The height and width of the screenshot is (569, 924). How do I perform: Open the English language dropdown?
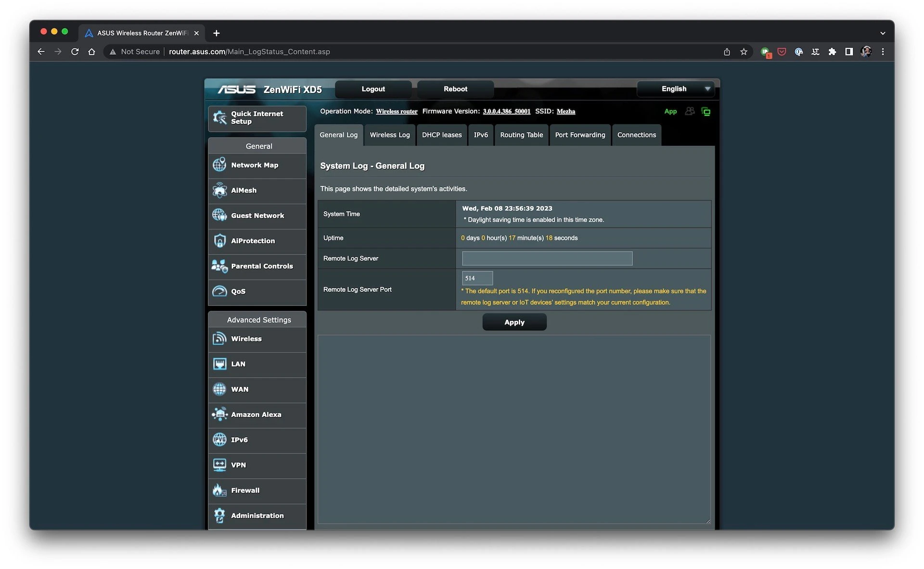tap(676, 89)
